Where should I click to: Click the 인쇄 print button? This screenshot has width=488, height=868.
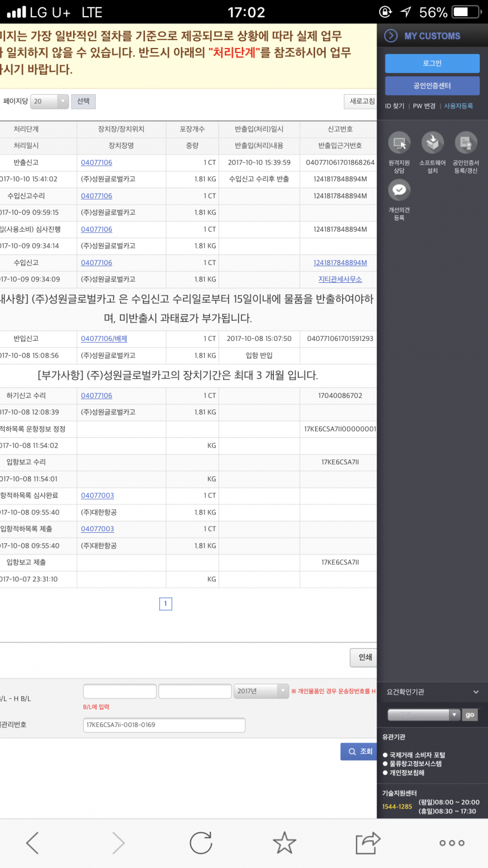(364, 657)
